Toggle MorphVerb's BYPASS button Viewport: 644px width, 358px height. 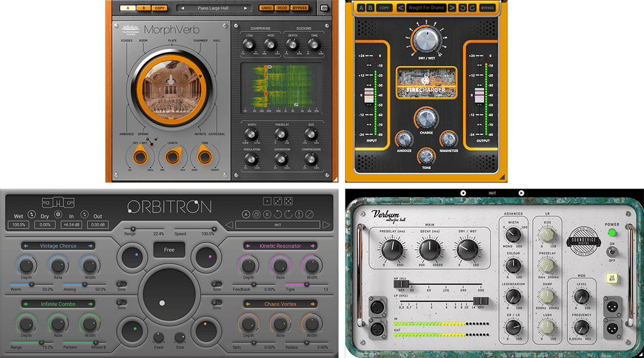click(300, 8)
